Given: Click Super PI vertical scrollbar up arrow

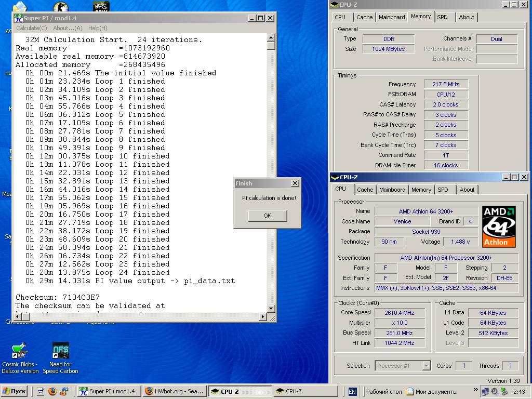Looking at the screenshot, I should click(x=271, y=37).
